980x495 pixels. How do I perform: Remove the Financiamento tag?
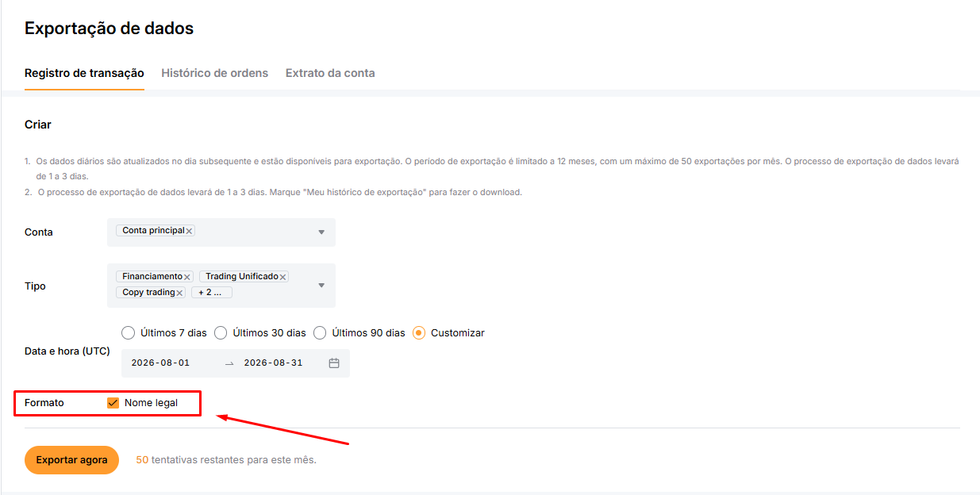(187, 277)
